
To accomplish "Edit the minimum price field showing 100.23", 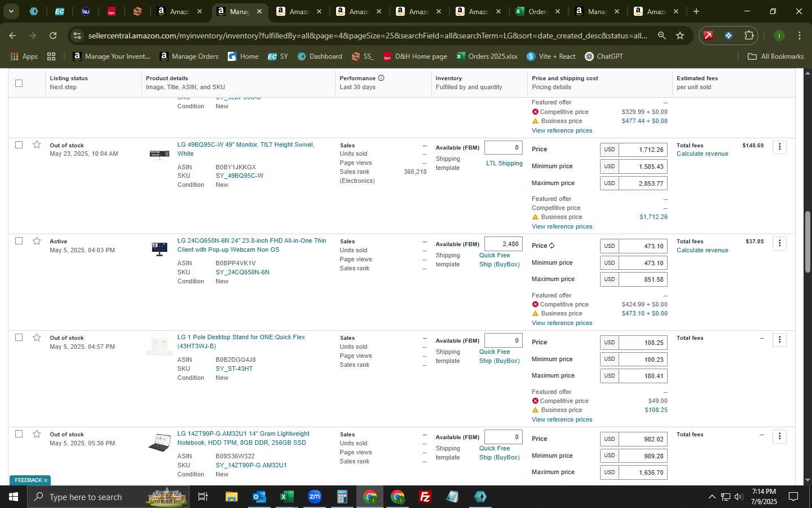I will (643, 359).
